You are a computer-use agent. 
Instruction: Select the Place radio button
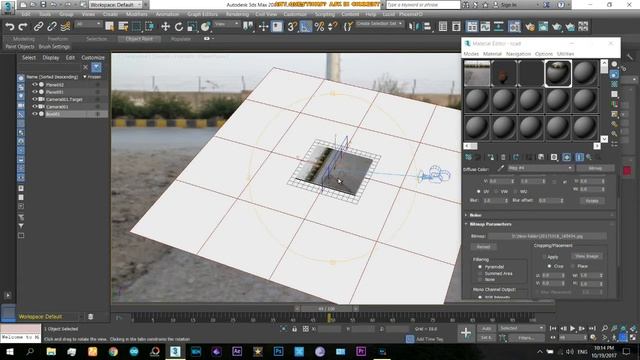(573, 266)
